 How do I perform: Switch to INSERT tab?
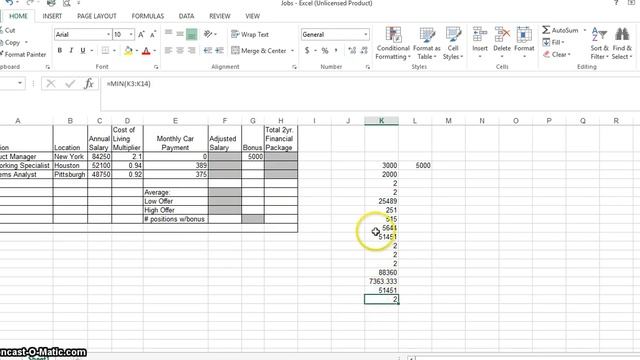point(52,16)
